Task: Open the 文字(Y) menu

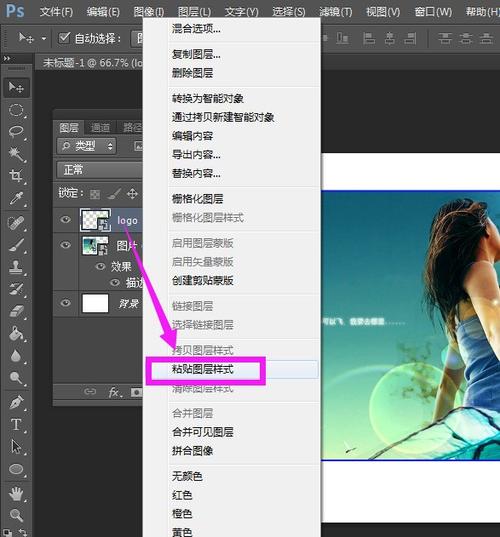Action: click(241, 12)
